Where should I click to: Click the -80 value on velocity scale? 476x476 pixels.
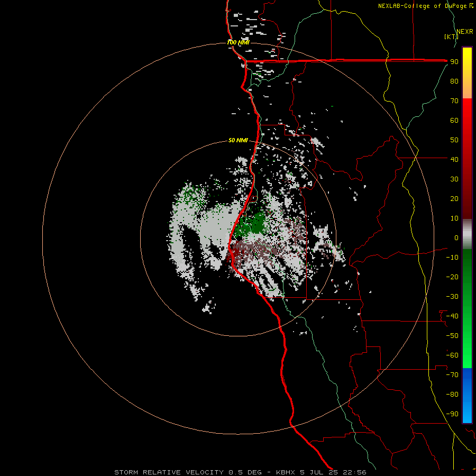[452, 395]
